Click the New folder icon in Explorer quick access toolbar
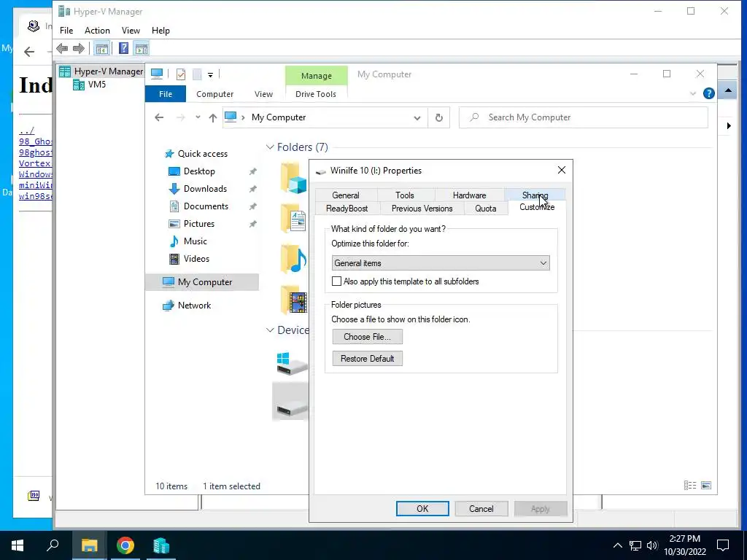This screenshot has width=747, height=560. (x=197, y=74)
